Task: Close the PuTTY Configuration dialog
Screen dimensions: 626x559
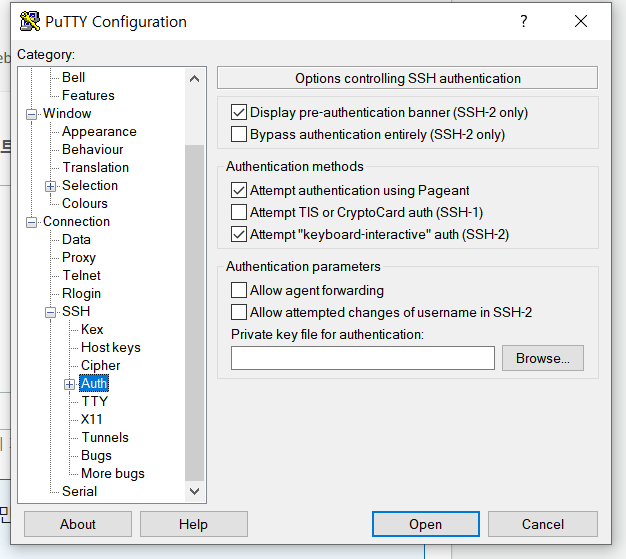Action: [581, 21]
